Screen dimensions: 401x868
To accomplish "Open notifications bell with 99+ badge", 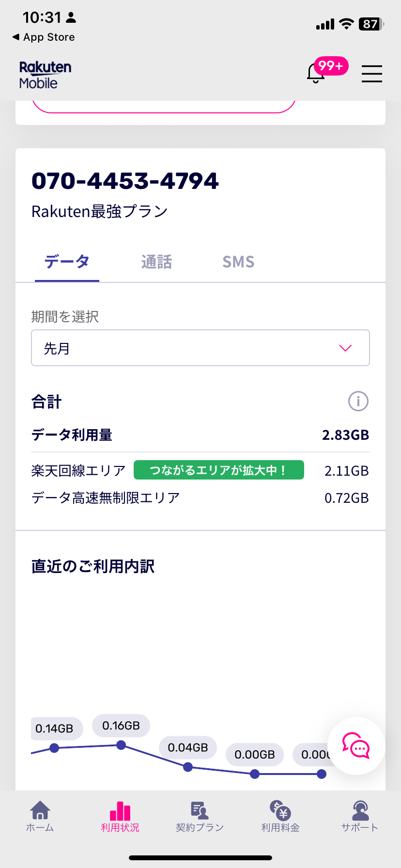I will tap(317, 73).
